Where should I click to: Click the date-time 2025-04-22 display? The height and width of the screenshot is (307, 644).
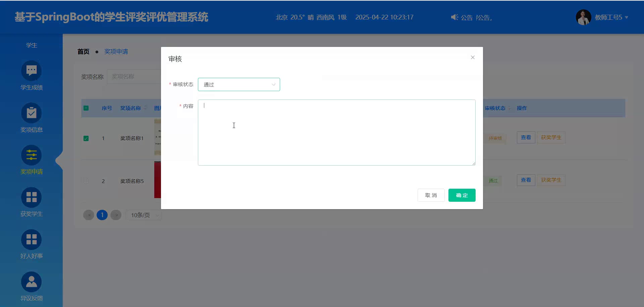tap(384, 17)
